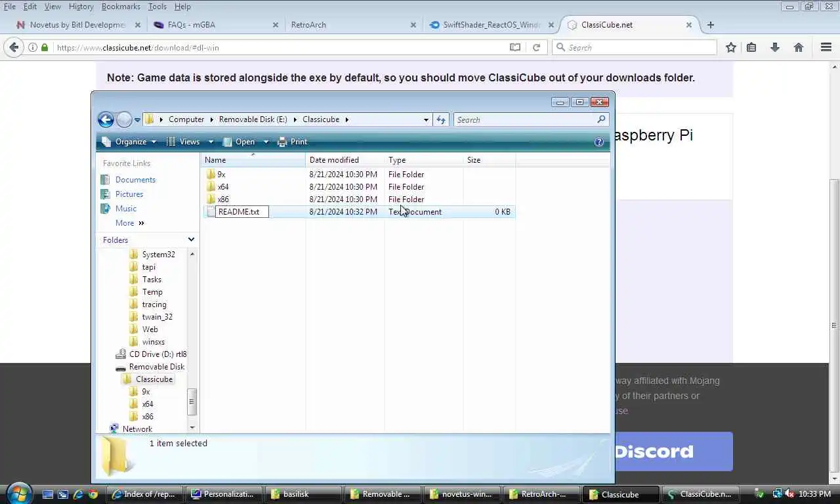The image size is (840, 504).
Task: Open browser hamburger menu
Action: tap(826, 47)
